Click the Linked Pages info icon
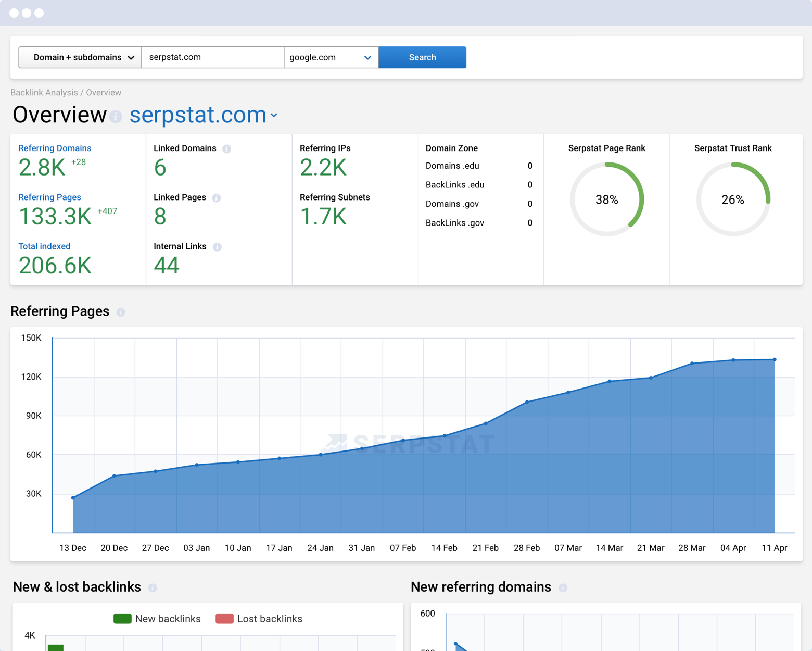 pyautogui.click(x=217, y=198)
